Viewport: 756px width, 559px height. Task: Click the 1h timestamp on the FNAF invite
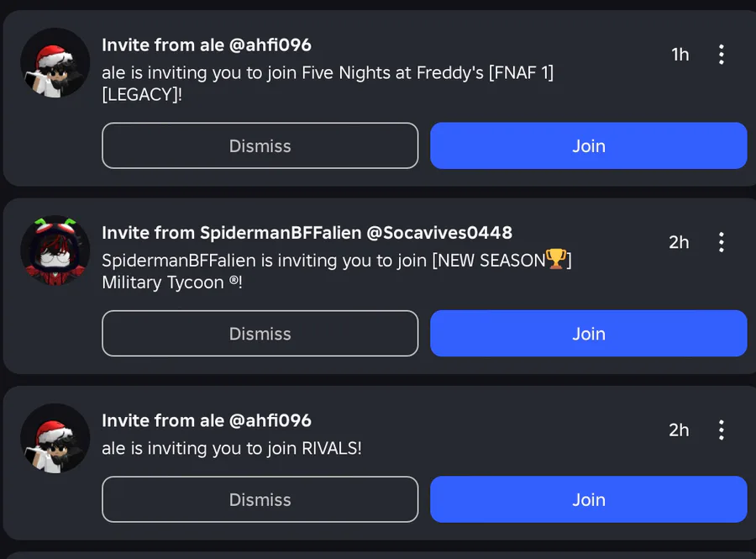click(x=680, y=55)
